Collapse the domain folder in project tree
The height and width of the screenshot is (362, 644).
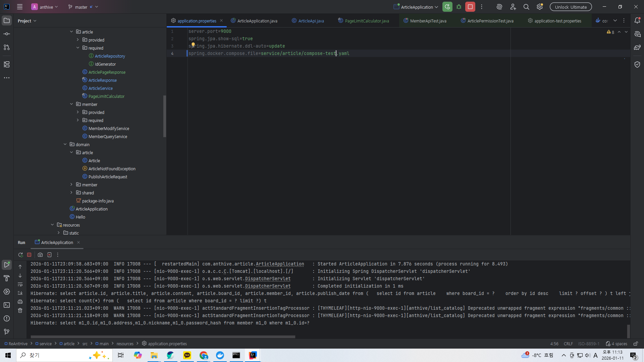65,144
